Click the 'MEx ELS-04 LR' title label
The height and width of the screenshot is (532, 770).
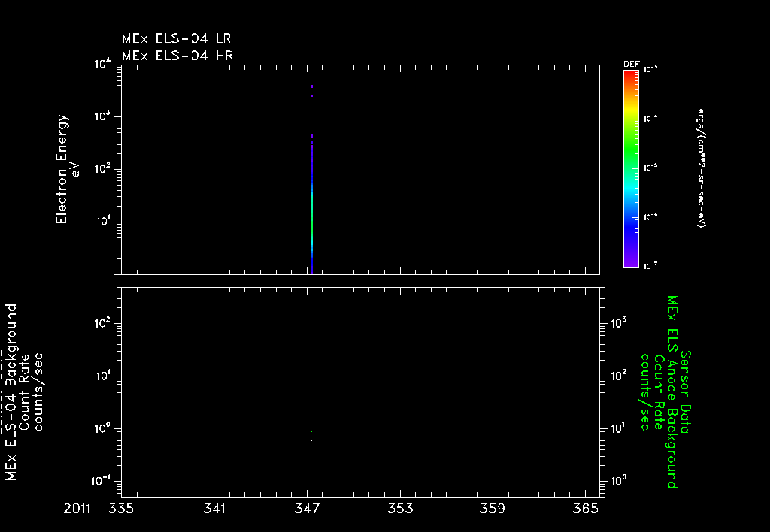coord(176,38)
